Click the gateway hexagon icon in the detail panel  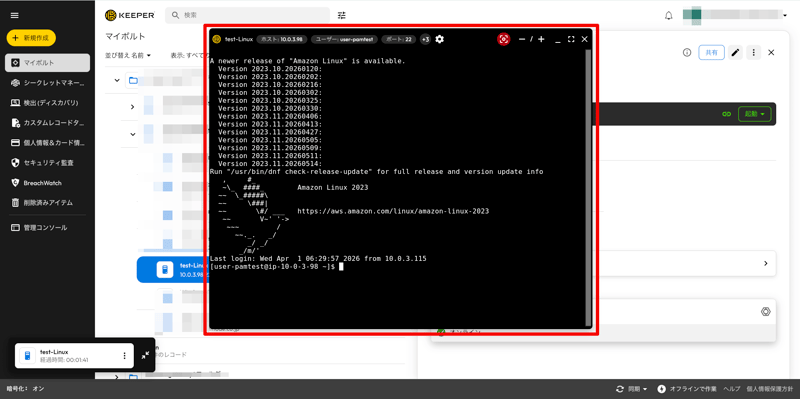[765, 312]
